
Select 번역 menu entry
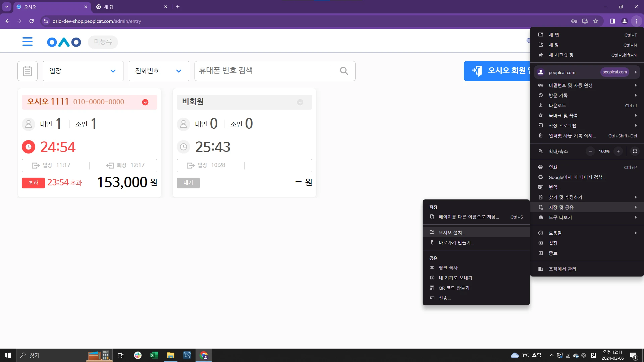pos(587,187)
